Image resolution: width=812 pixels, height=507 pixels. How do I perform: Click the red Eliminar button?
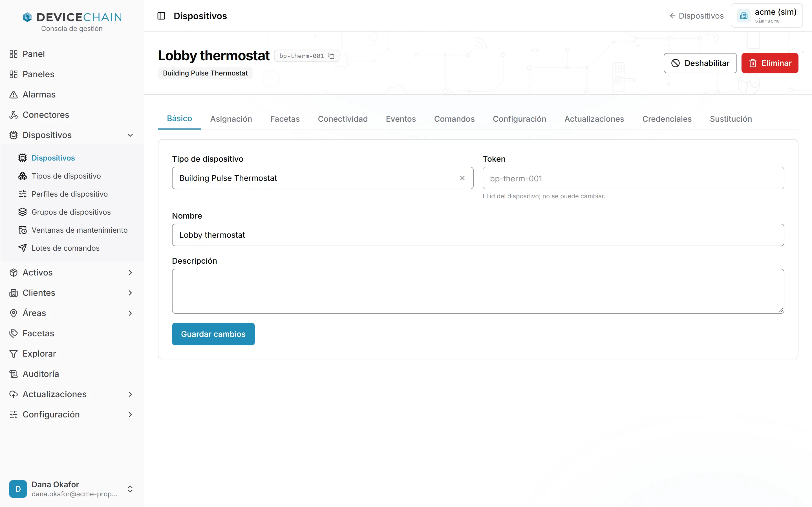click(x=770, y=63)
